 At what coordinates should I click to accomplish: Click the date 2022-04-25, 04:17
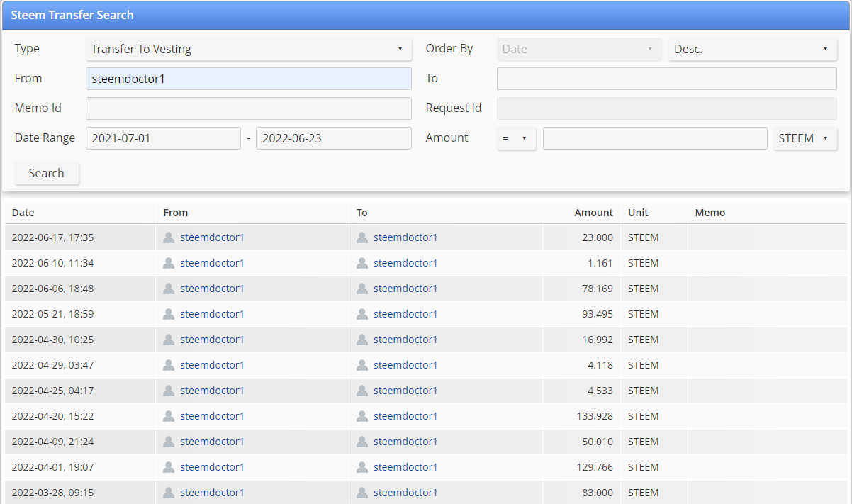[52, 391]
